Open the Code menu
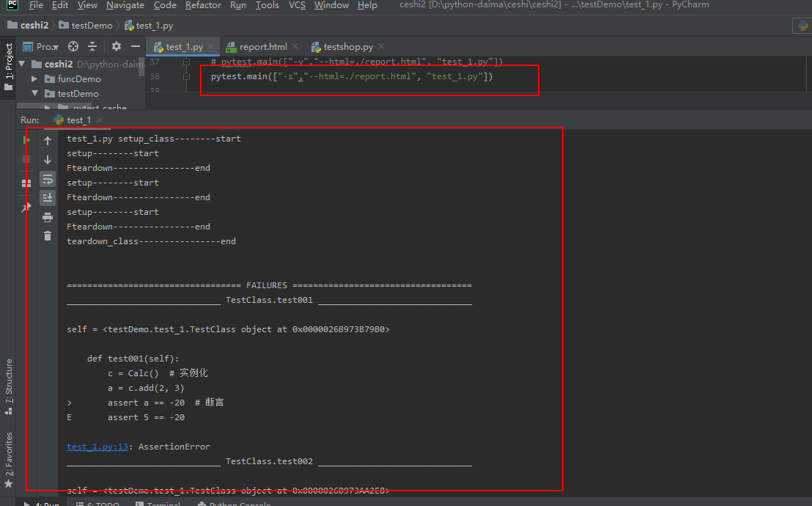 [x=165, y=4]
